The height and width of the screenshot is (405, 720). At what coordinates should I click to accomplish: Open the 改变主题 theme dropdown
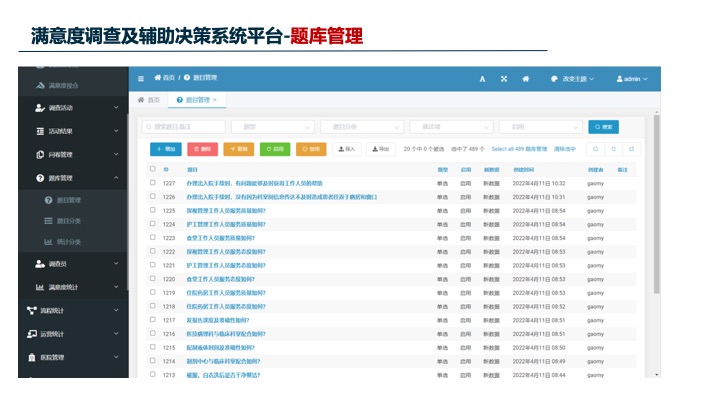573,79
